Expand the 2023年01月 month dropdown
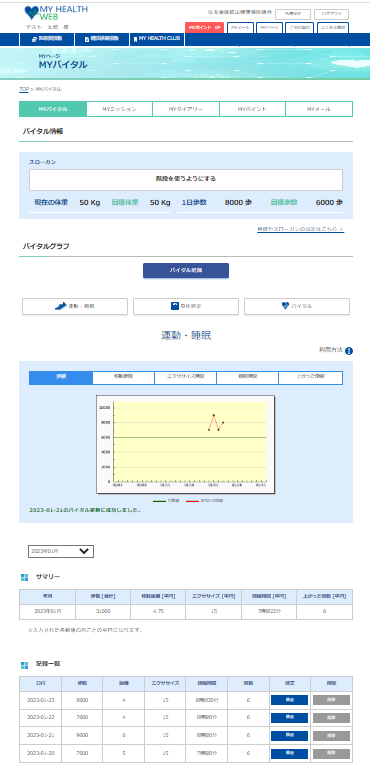 click(x=61, y=551)
